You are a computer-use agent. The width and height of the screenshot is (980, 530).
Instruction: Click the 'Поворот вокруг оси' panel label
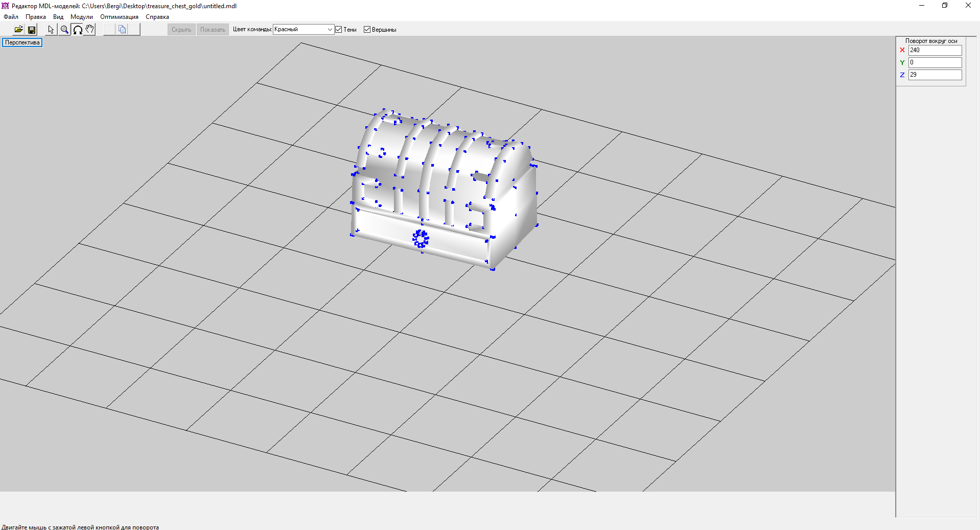click(x=931, y=41)
